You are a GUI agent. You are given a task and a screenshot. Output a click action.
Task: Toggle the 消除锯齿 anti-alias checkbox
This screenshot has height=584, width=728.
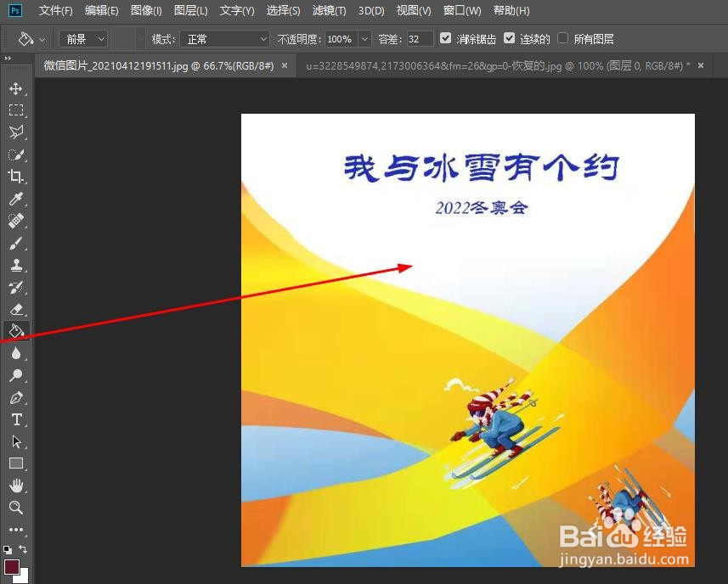445,38
